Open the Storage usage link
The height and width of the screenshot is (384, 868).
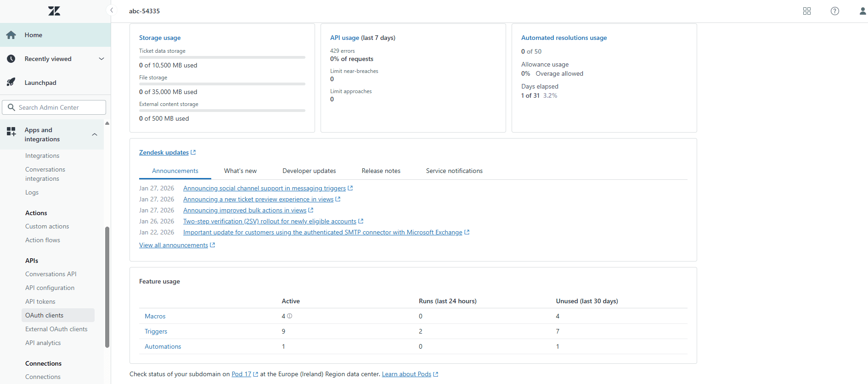(x=160, y=38)
